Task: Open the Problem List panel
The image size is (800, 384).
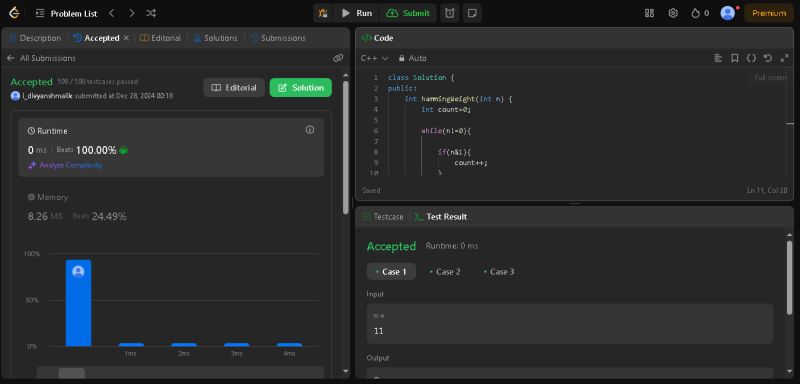Action: pos(66,13)
